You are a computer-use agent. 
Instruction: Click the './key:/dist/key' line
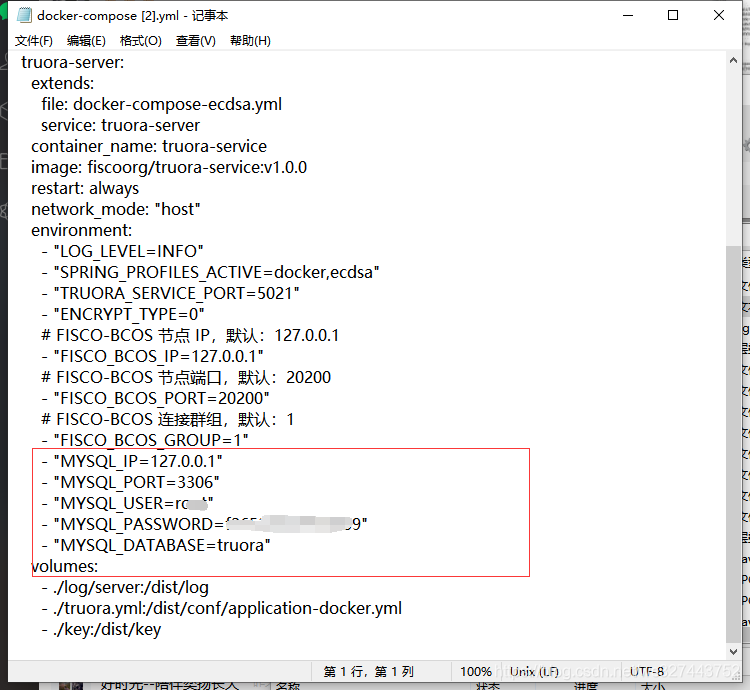pyautogui.click(x=101, y=630)
